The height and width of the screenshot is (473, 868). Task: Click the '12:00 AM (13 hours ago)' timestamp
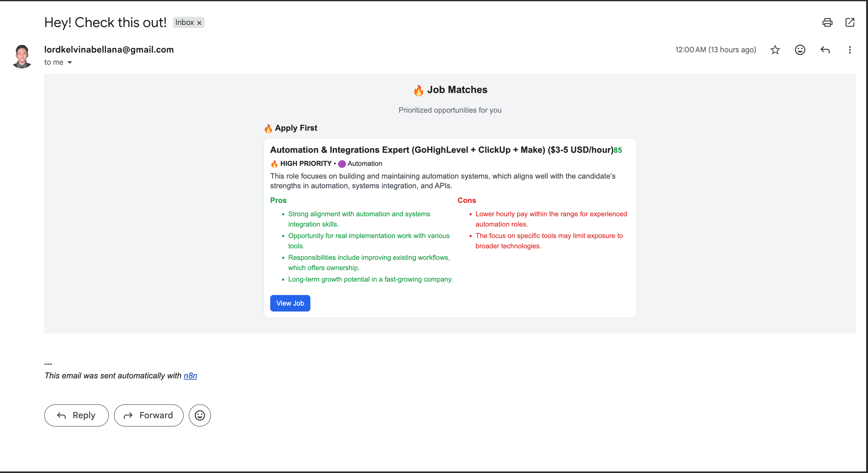(716, 50)
